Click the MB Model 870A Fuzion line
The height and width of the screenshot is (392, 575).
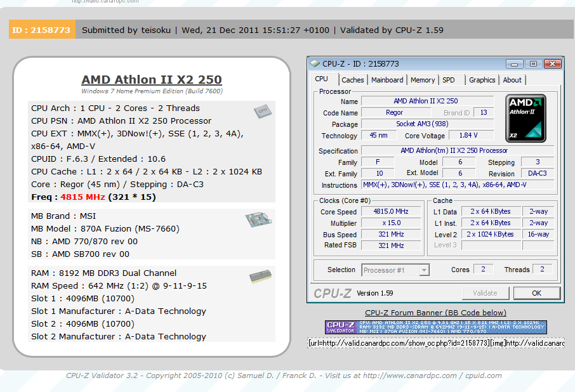[x=105, y=229]
